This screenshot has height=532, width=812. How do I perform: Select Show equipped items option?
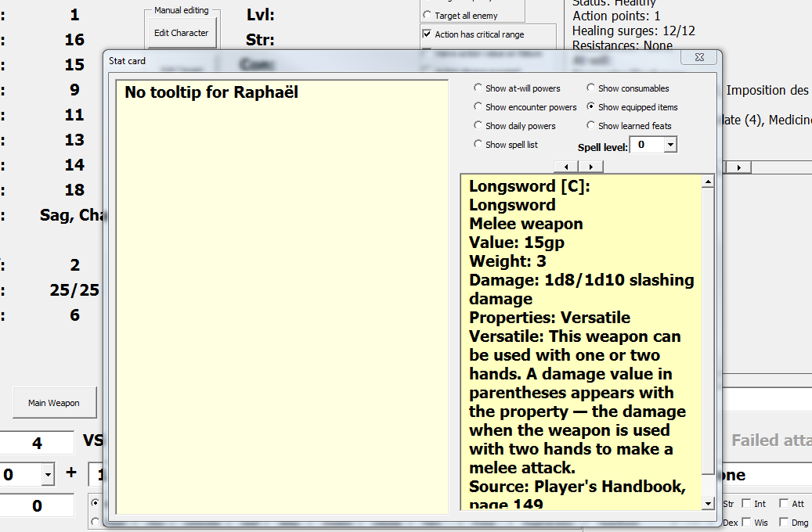(x=632, y=107)
